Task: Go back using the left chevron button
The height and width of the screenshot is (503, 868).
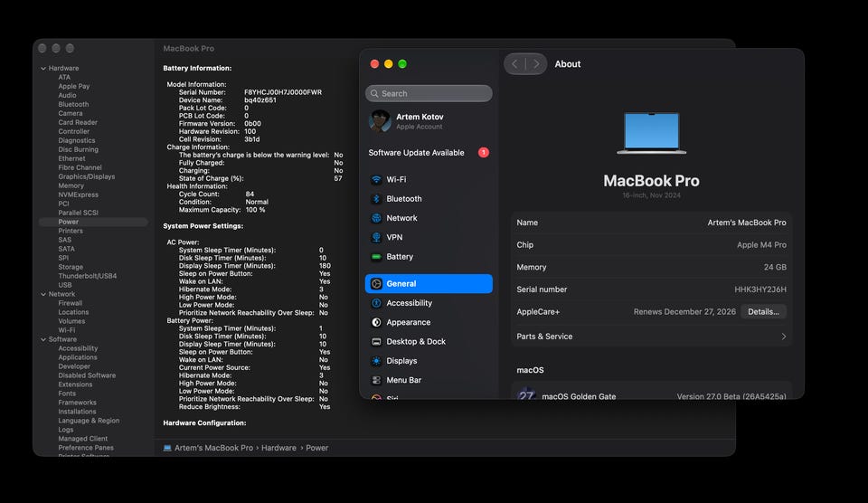Action: (514, 63)
